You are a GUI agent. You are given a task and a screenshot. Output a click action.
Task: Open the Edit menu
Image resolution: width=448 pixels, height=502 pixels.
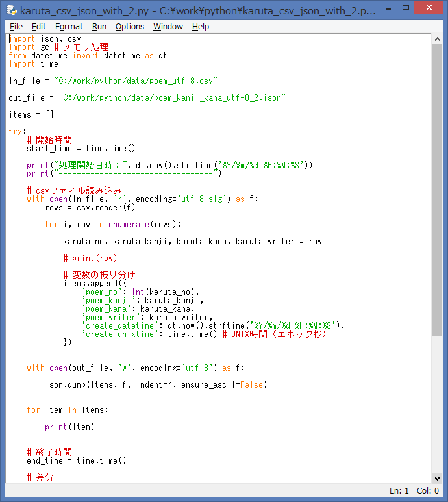click(x=39, y=27)
